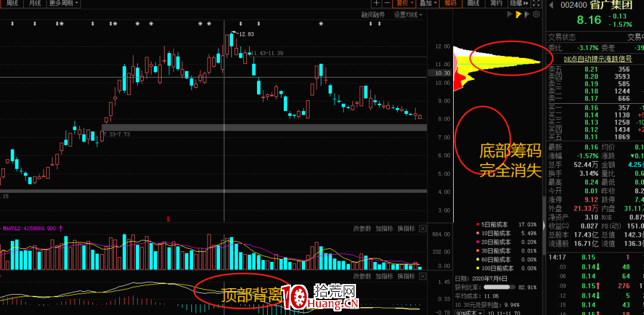
Task: Expand hidden tools via 隐藏 arrows
Action: click(x=519, y=4)
